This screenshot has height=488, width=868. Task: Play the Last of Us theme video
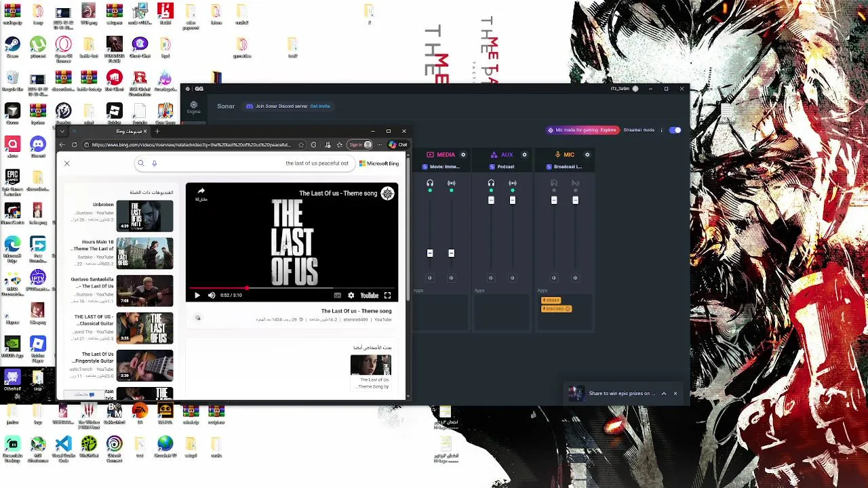pos(197,296)
